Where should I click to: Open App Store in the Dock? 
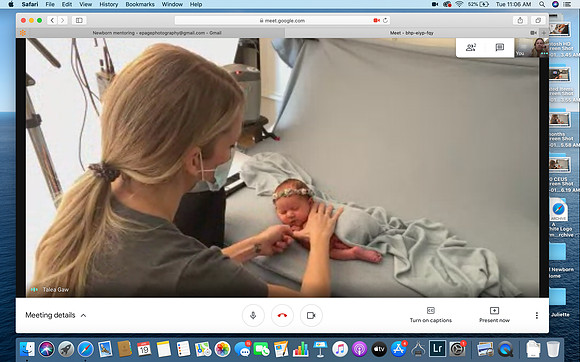click(x=399, y=349)
